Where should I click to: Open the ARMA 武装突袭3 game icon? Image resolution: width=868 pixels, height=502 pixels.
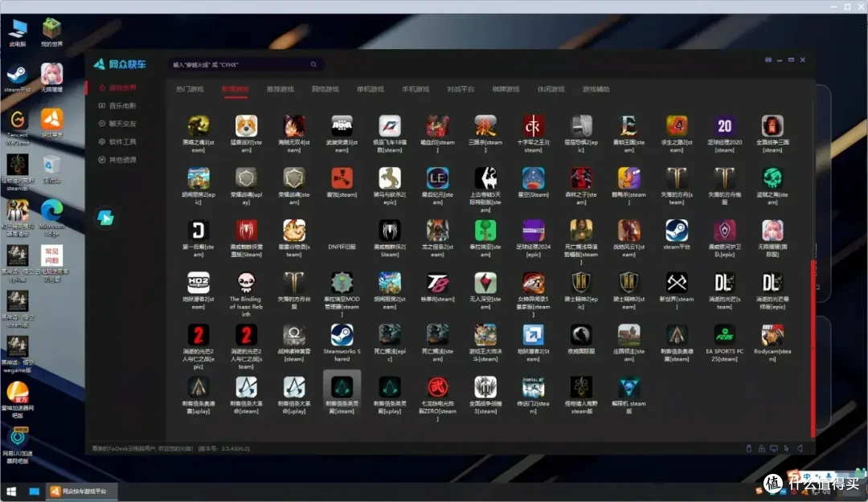coord(342,126)
